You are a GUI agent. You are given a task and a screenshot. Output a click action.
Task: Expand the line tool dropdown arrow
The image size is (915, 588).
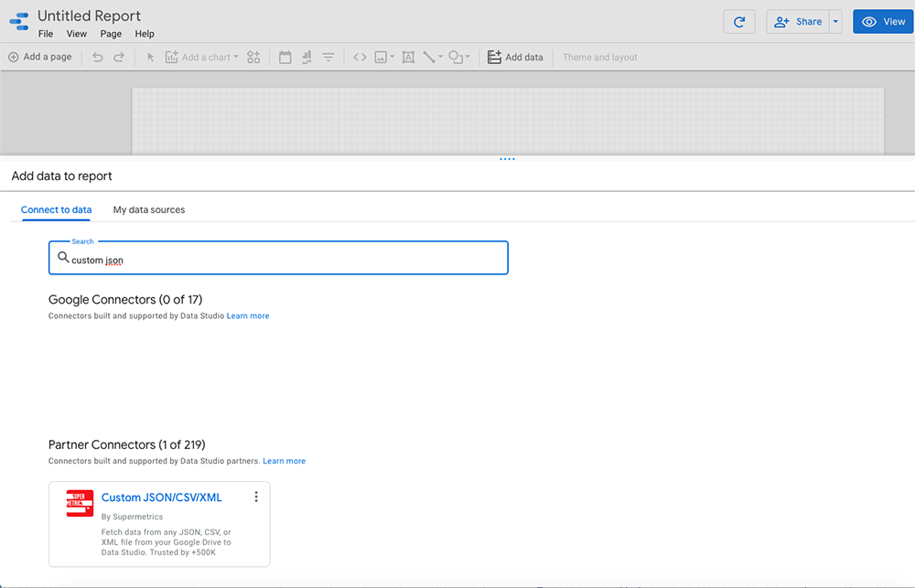[x=441, y=58]
